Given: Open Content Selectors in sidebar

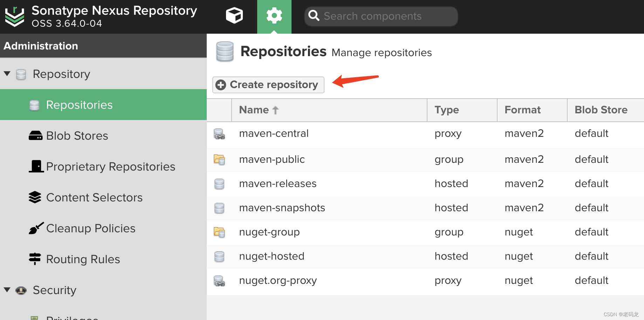Looking at the screenshot, I should point(103,197).
